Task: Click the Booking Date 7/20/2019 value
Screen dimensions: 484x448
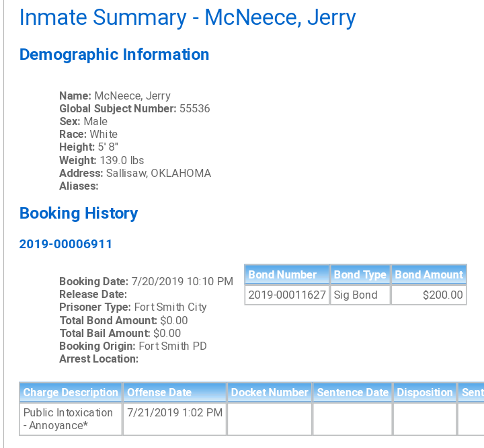Action: pyautogui.click(x=182, y=281)
